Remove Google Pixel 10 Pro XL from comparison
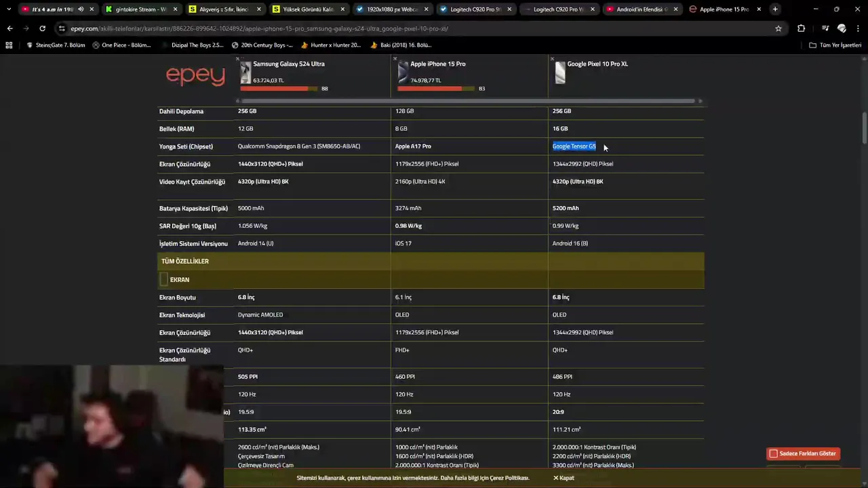 552,59
